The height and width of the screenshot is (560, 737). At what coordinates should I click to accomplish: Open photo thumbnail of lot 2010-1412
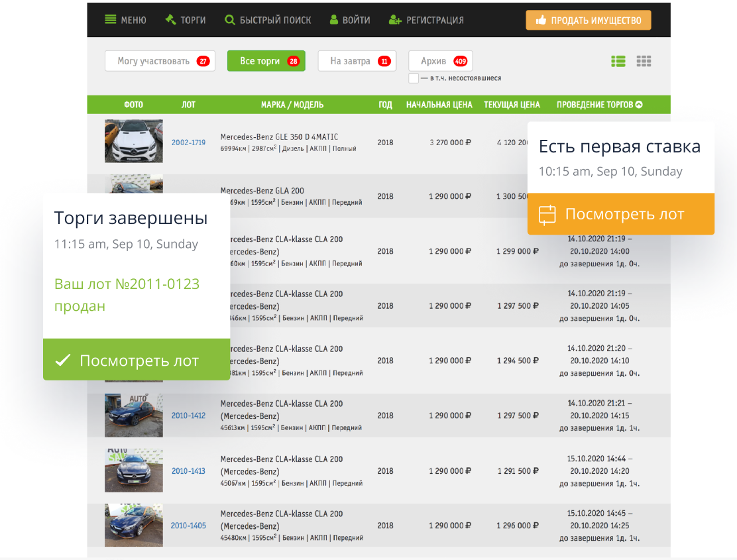tap(133, 416)
